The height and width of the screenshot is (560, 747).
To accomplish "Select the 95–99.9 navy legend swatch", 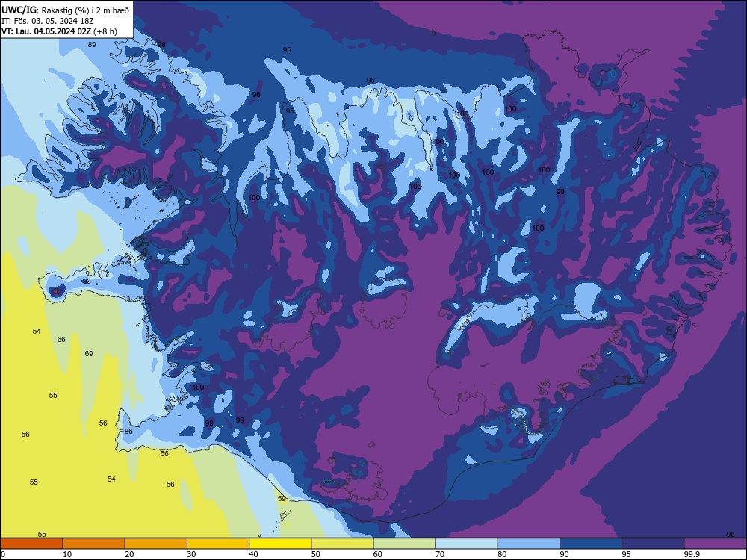I will pos(653,544).
